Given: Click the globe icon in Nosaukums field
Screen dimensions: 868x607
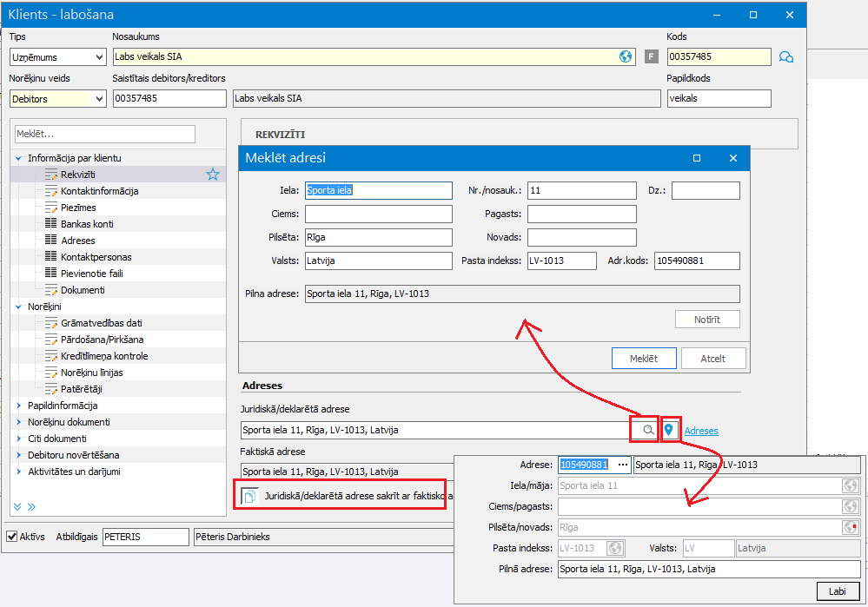Looking at the screenshot, I should point(625,56).
